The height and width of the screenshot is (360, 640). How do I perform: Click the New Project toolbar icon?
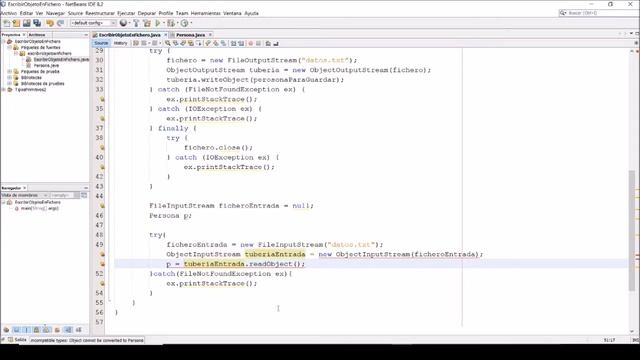tap(16, 23)
